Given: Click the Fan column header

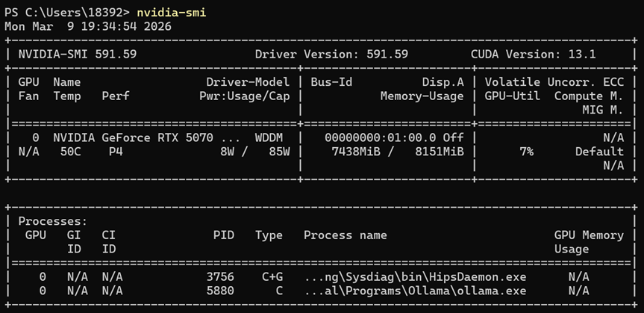Looking at the screenshot, I should [x=29, y=96].
